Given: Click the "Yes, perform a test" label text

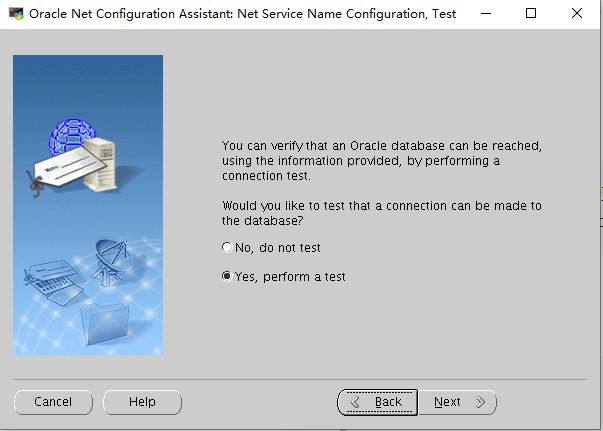Looking at the screenshot, I should click(x=290, y=277).
